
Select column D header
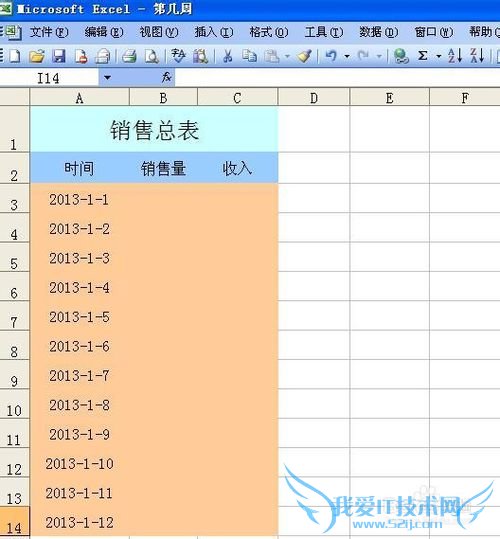314,98
